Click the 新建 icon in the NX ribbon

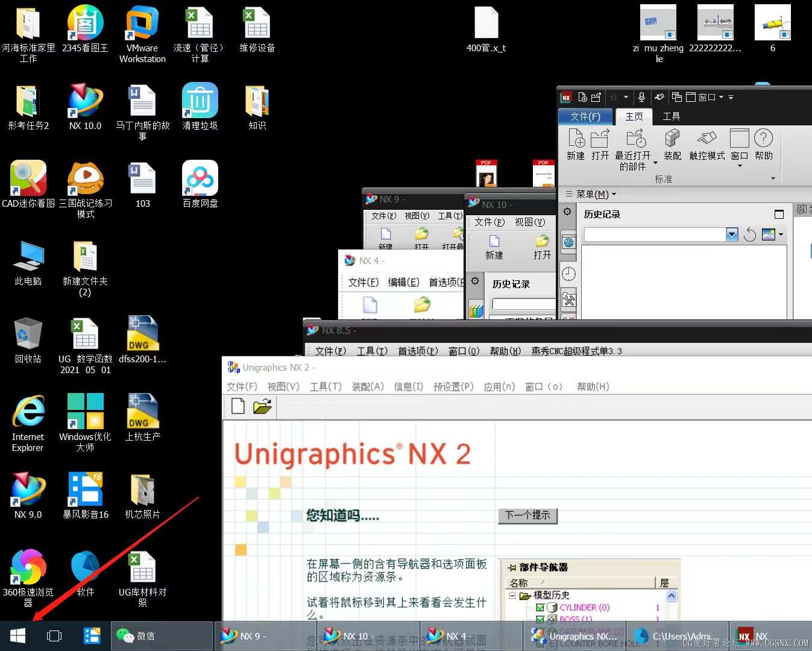pos(576,139)
